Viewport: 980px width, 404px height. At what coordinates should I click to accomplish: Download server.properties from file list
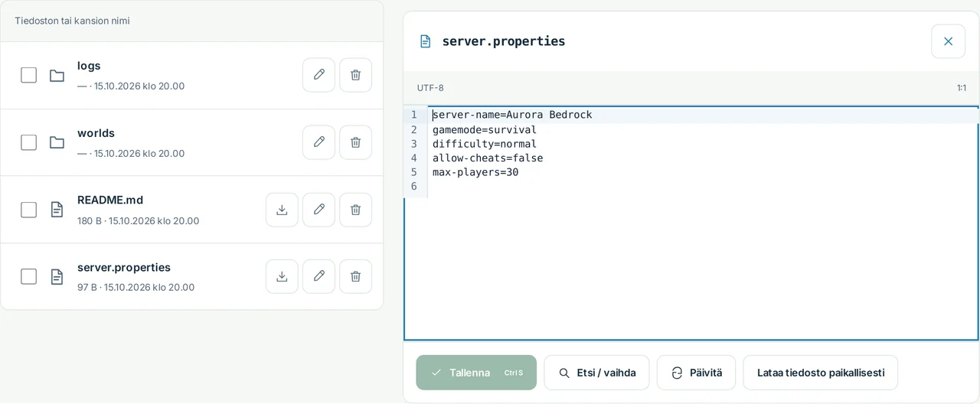[x=282, y=276]
